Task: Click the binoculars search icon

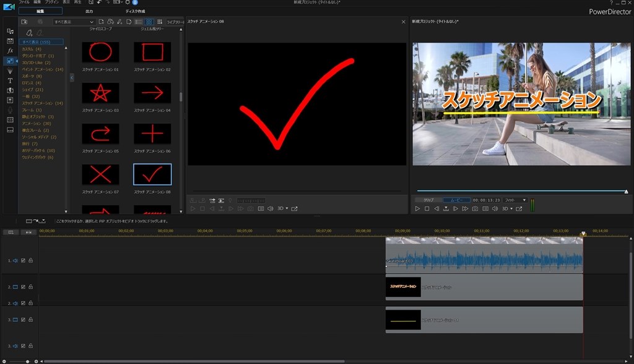Action: 110,22
